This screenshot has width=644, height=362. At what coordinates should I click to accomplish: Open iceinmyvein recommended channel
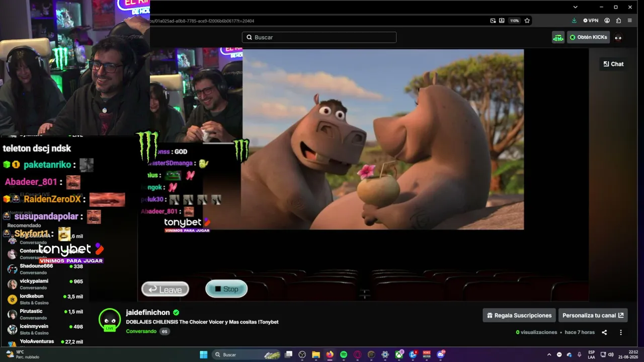click(45, 329)
